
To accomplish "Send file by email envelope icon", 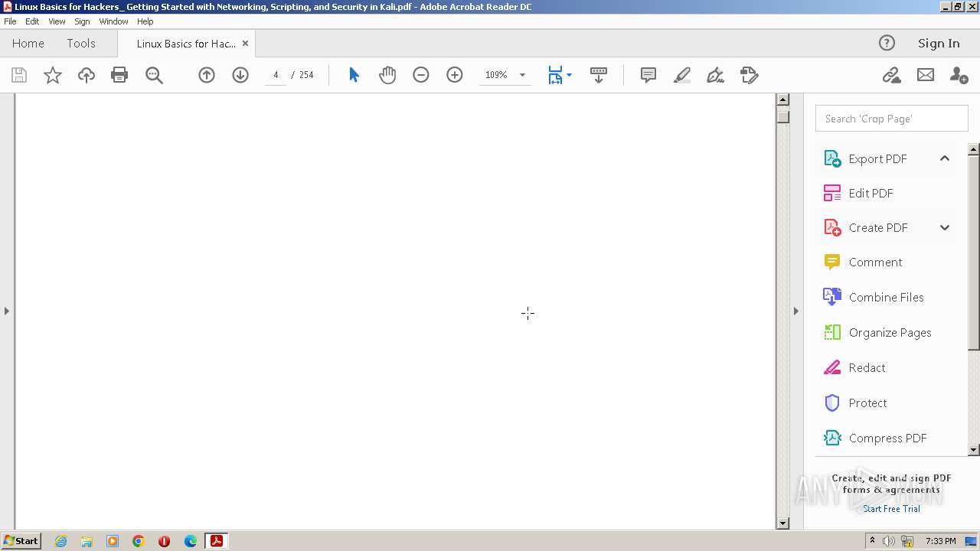I will (x=926, y=75).
